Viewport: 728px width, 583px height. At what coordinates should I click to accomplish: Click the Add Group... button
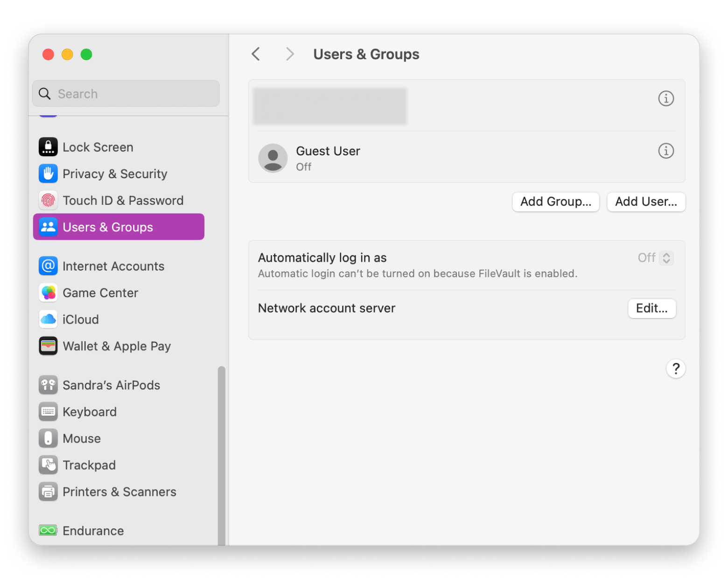pyautogui.click(x=555, y=201)
